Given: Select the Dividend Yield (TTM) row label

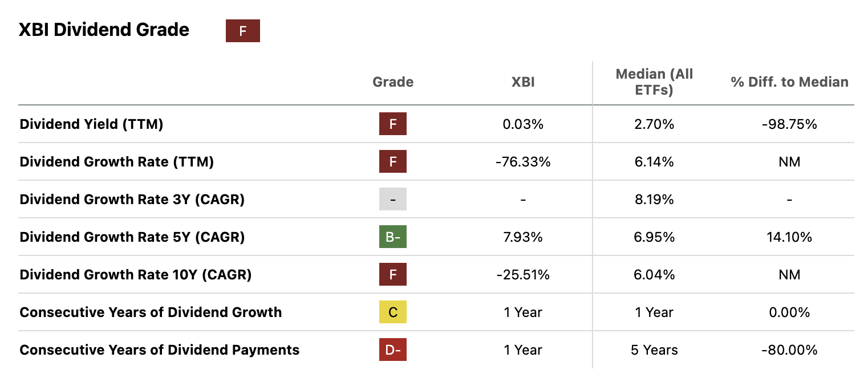Looking at the screenshot, I should [91, 124].
